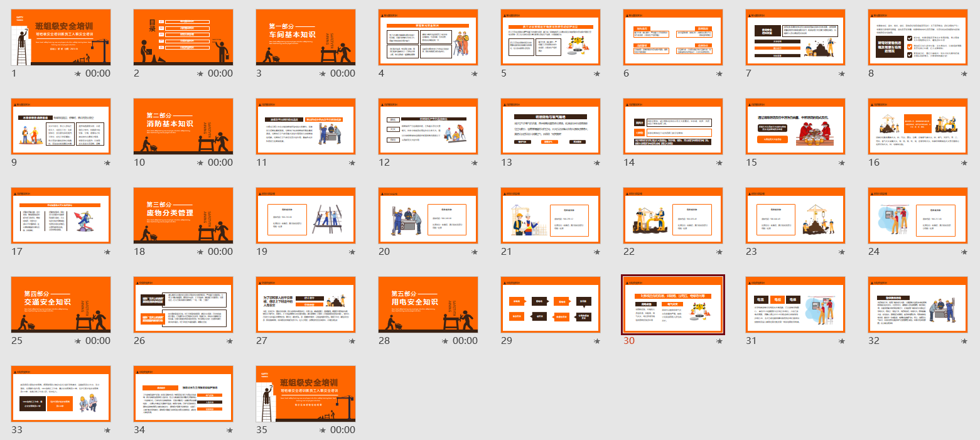Click the slide number 30 label
Viewport: 980px width, 440px height.
coord(629,341)
